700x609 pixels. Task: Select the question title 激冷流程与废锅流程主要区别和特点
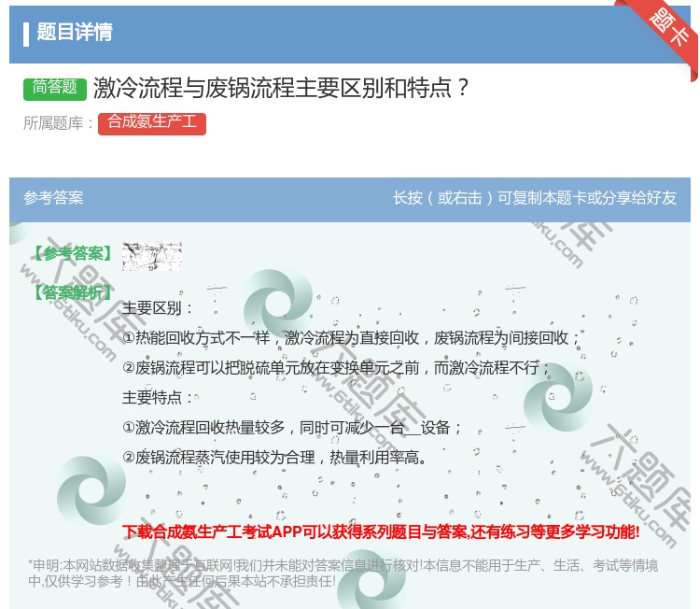[281, 88]
